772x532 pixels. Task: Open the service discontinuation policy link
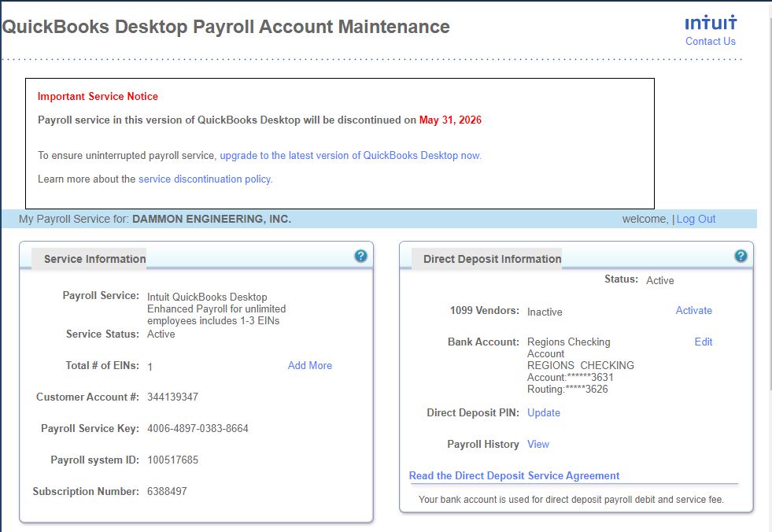tap(205, 179)
